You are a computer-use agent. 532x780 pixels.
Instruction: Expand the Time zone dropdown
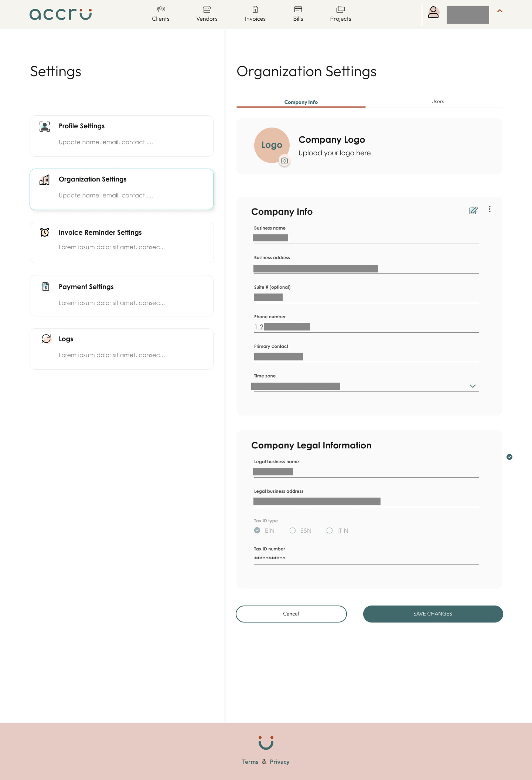(473, 386)
